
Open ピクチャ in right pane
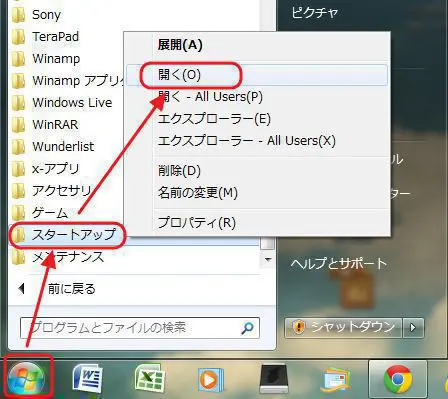[x=314, y=13]
